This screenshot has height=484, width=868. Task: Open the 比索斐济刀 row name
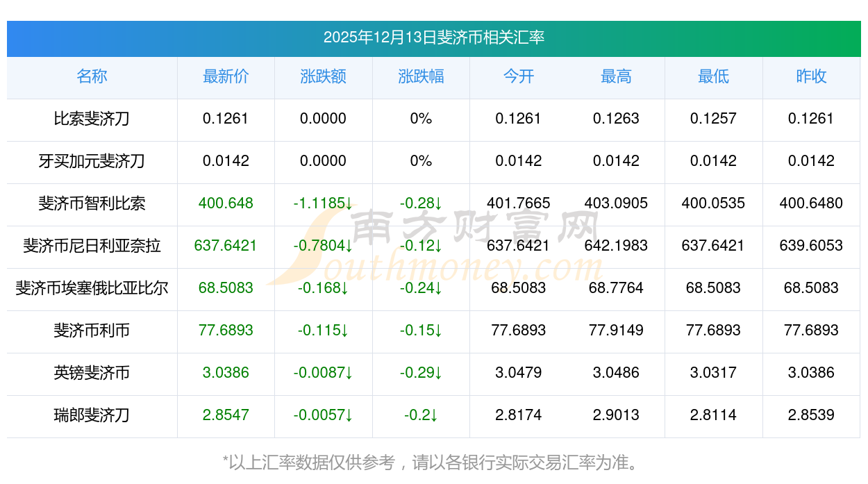tap(92, 119)
